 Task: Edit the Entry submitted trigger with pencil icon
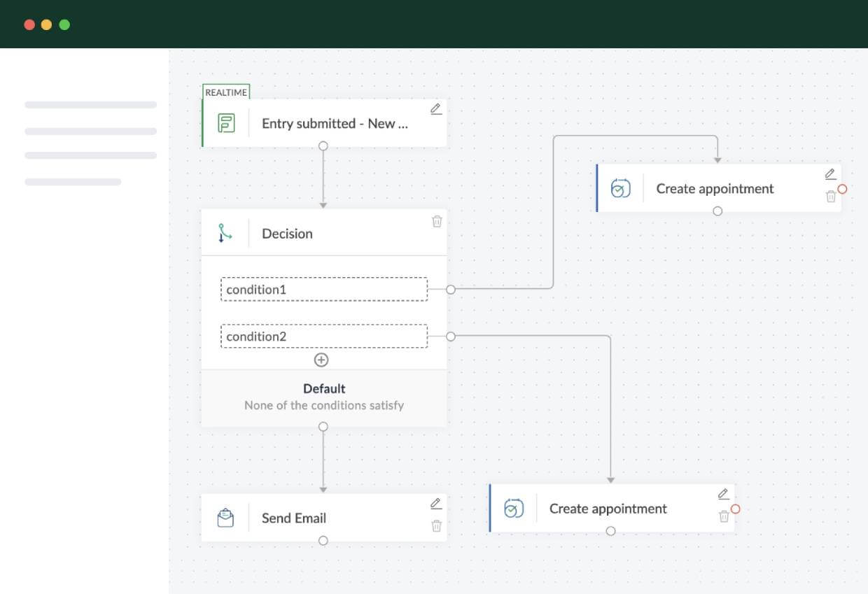[x=436, y=109]
